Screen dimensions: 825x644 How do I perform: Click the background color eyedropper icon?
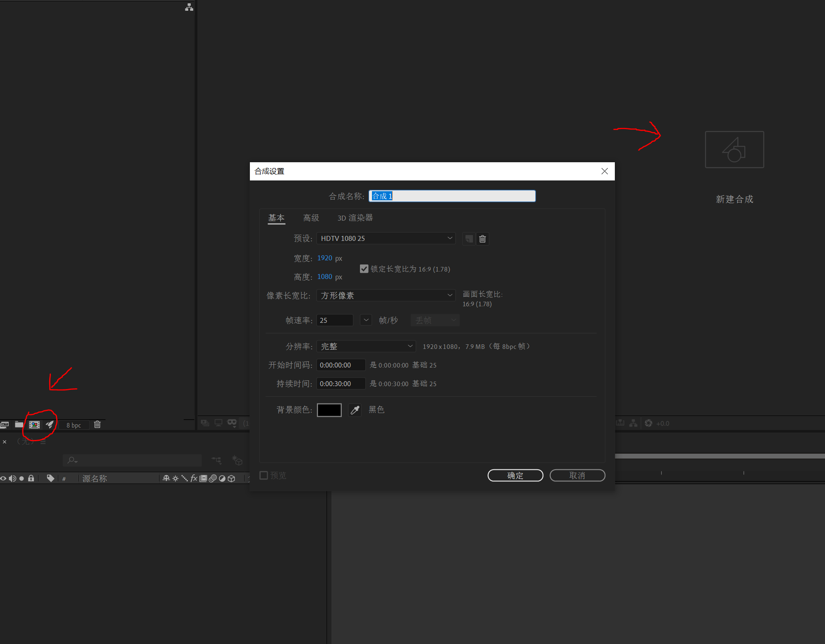pos(355,410)
